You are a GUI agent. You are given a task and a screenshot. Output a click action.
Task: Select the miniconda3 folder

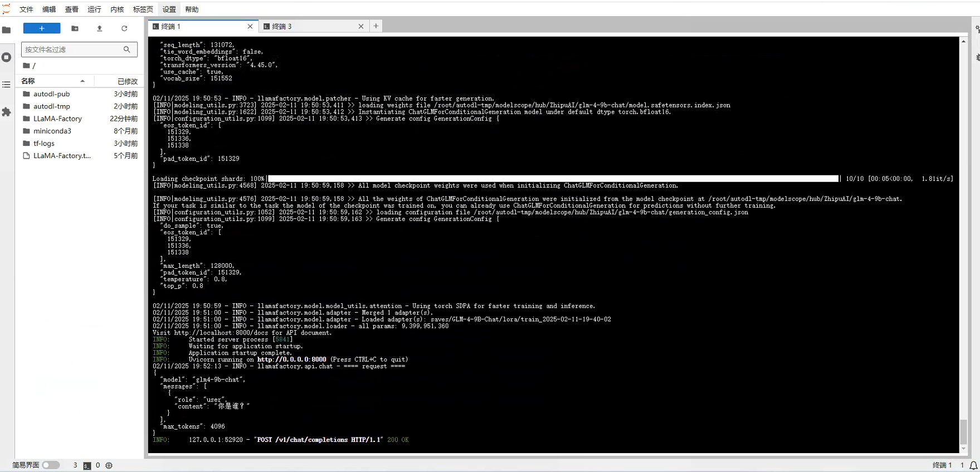80,131
